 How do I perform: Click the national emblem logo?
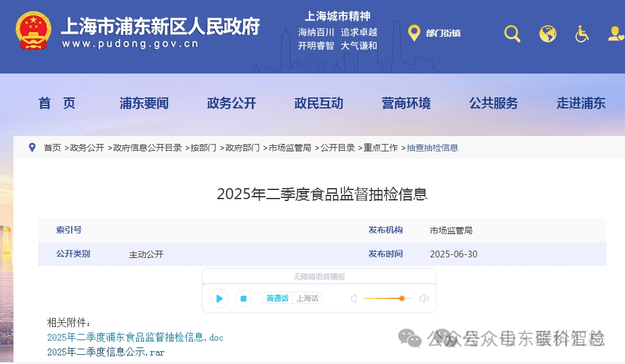(34, 31)
